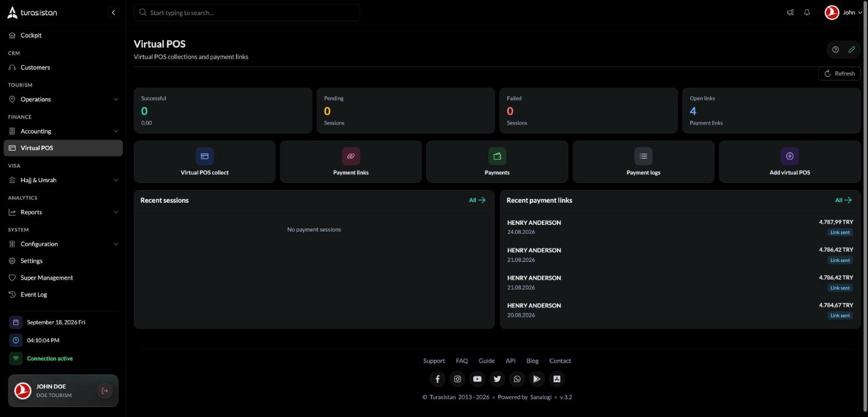The image size is (868, 417).
Task: Open the App Store icon
Action: click(x=557, y=379)
